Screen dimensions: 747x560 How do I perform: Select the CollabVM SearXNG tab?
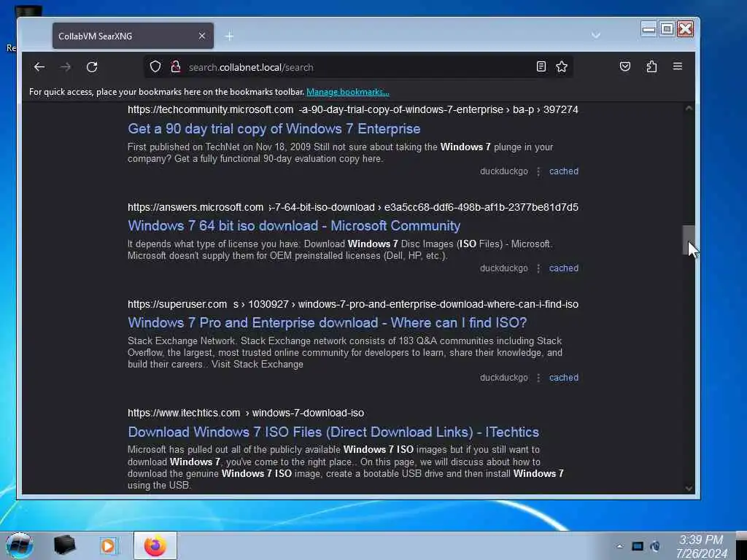point(133,36)
